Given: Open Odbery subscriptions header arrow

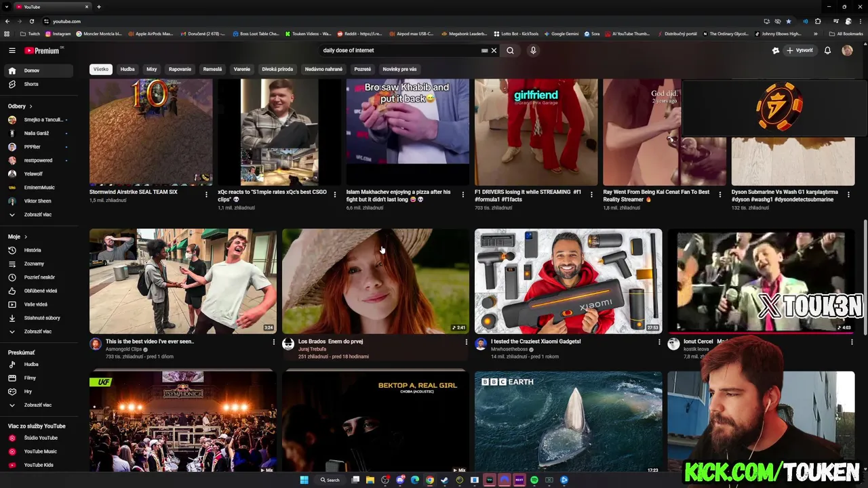Looking at the screenshot, I should (31, 106).
